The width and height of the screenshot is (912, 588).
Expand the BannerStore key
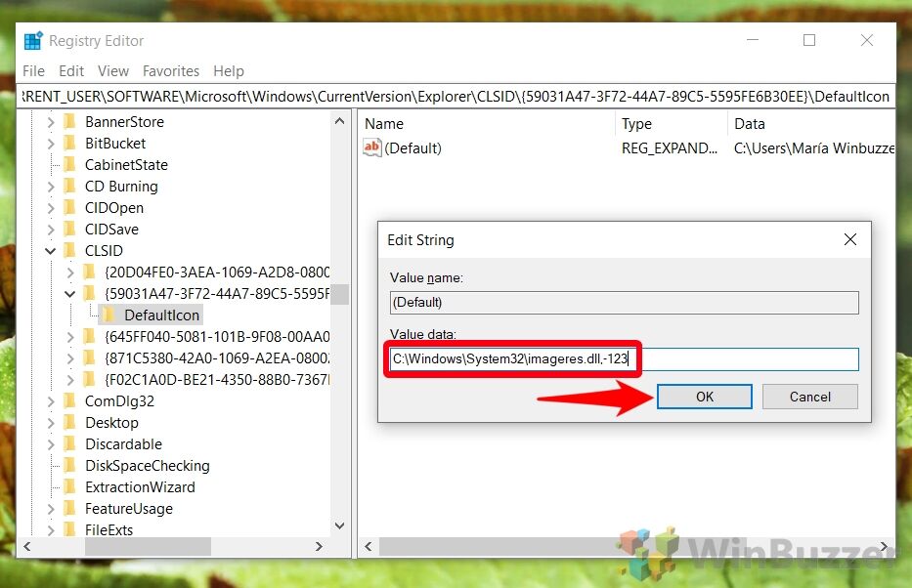coord(51,122)
